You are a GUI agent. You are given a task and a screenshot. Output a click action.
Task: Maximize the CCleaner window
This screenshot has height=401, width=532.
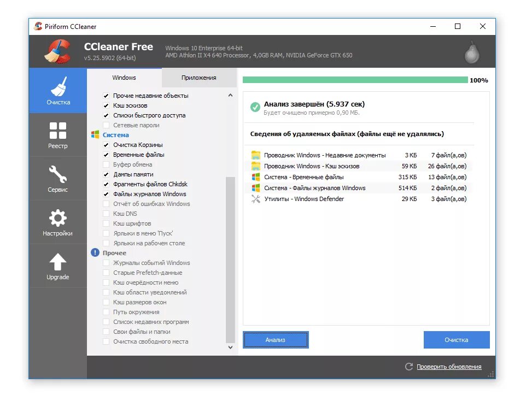(458, 26)
